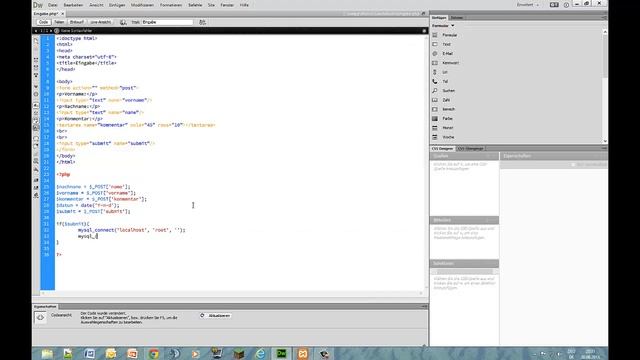Screen dimensions: 640x360
Task: Open the Fenster menu
Action: (x=227, y=5)
